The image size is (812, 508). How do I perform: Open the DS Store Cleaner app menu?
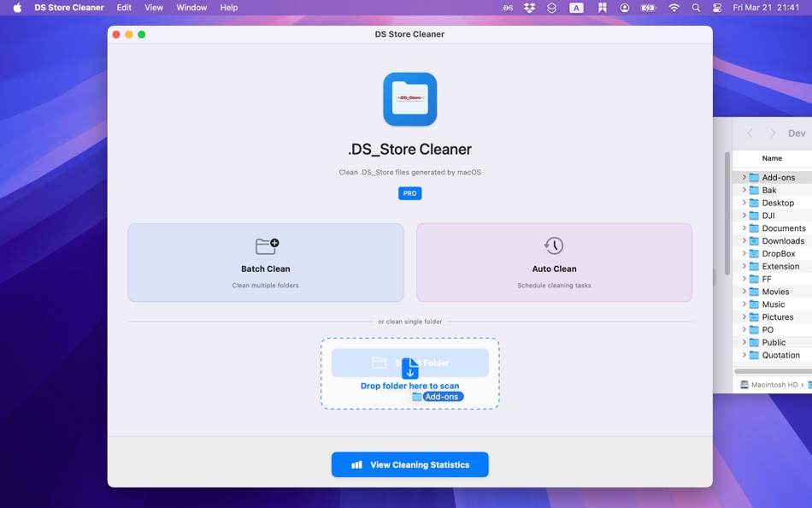tap(69, 8)
